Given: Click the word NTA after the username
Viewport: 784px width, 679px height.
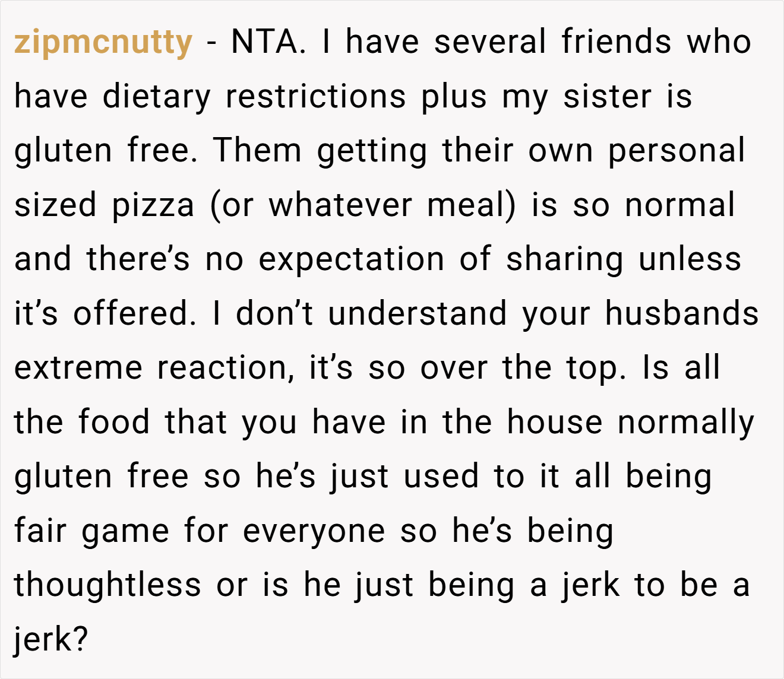Looking at the screenshot, I should pos(268,42).
